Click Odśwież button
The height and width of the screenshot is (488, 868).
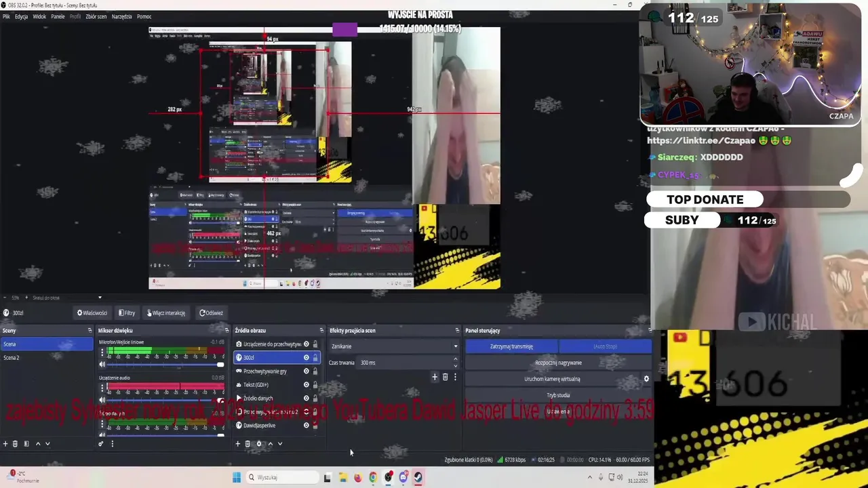tap(211, 313)
